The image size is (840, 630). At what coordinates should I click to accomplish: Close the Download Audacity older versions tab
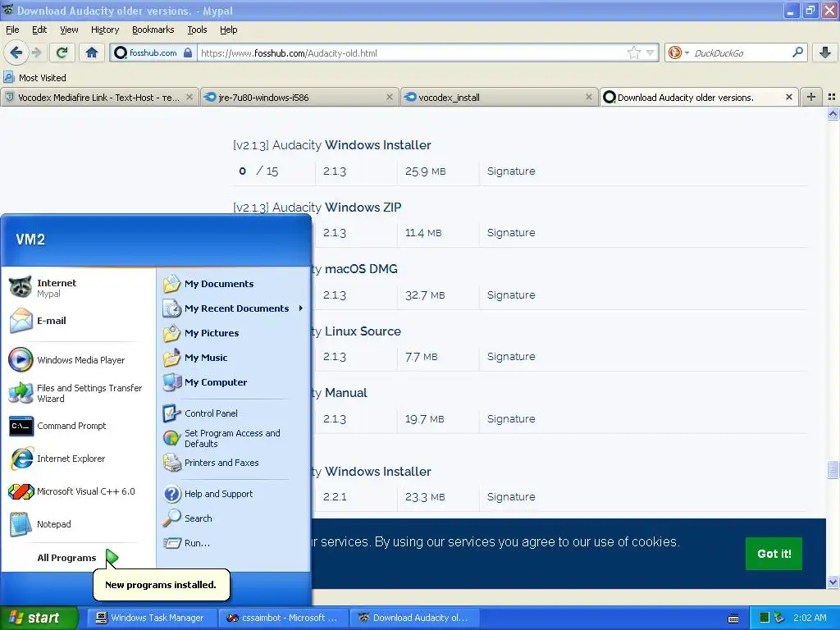point(788,97)
